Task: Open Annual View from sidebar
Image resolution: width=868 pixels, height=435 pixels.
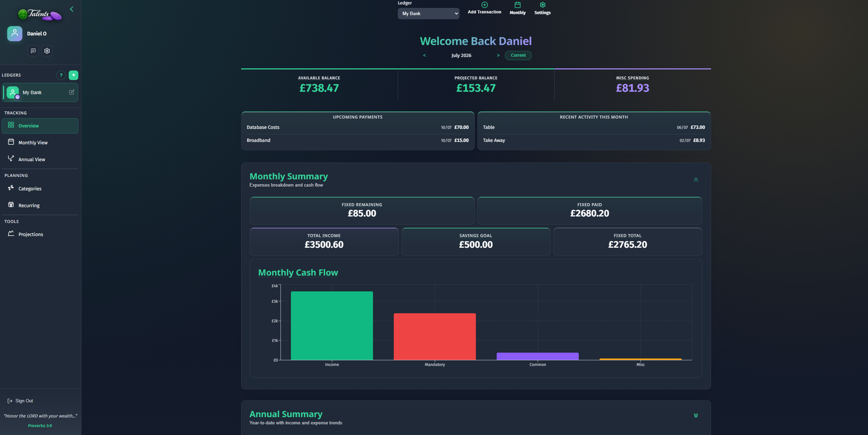Action: 40,159
